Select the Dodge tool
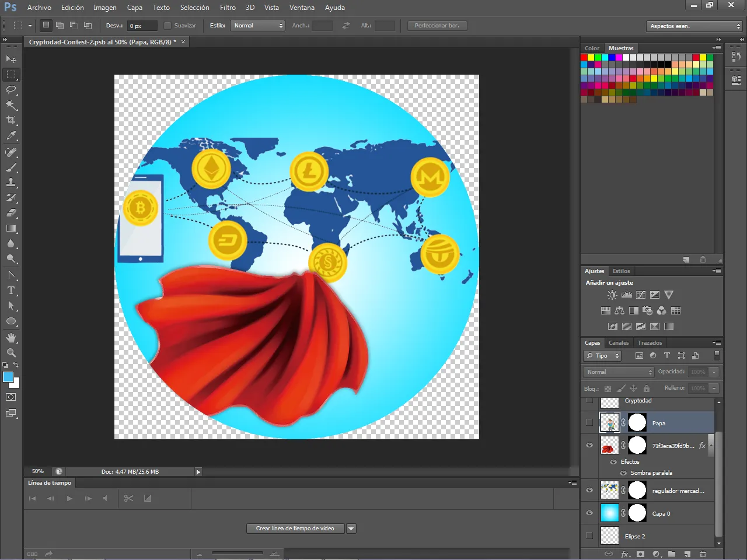 coord(11,258)
